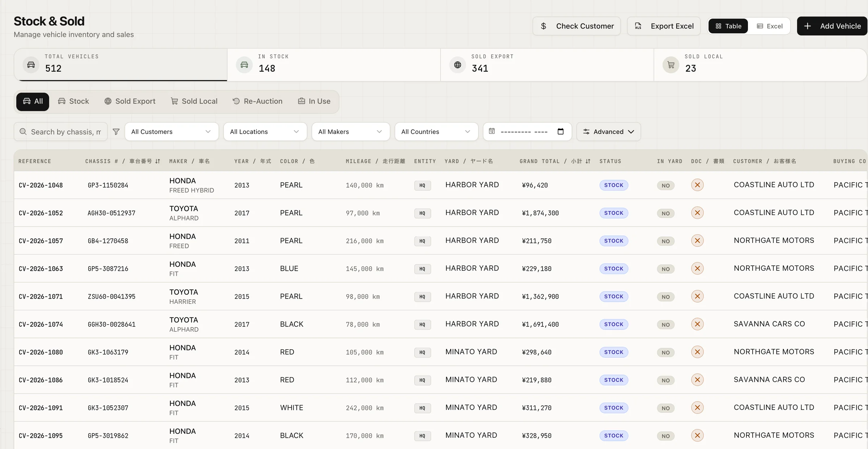Screen dimensions: 868x449
Task: Open the All Makers dropdown
Action: [350, 132]
